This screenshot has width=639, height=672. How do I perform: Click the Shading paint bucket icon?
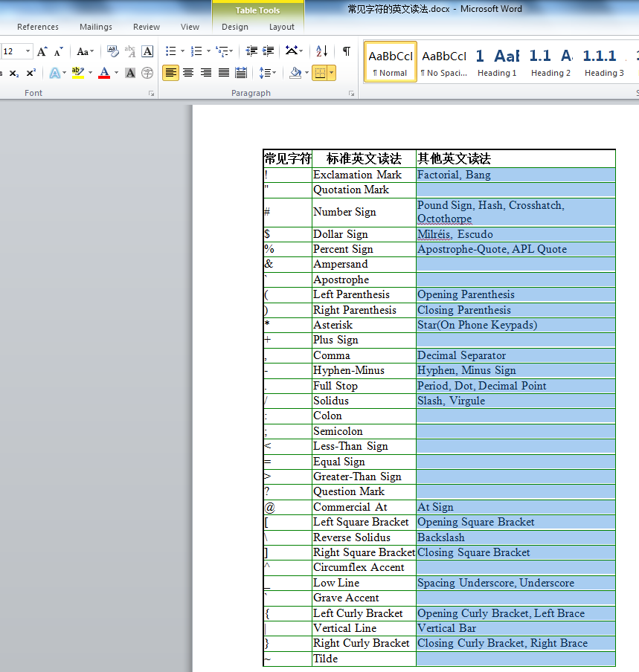pyautogui.click(x=295, y=73)
